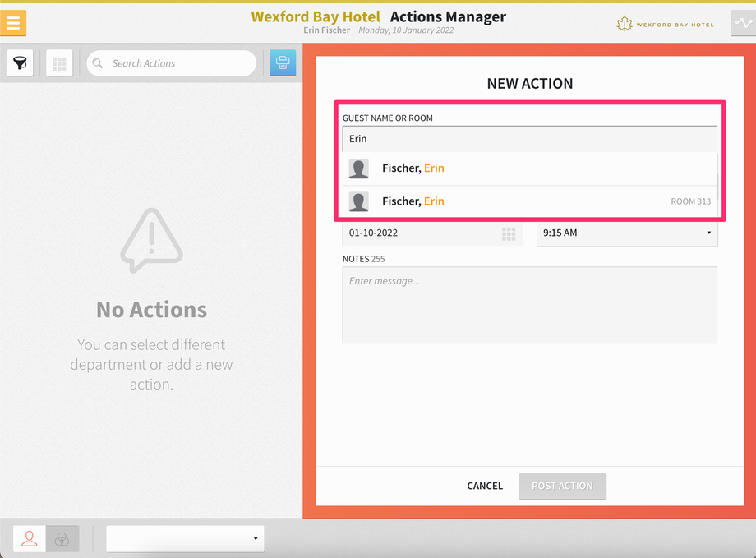Click the blue print actions button
Image resolution: width=756 pixels, height=558 pixels.
[283, 62]
